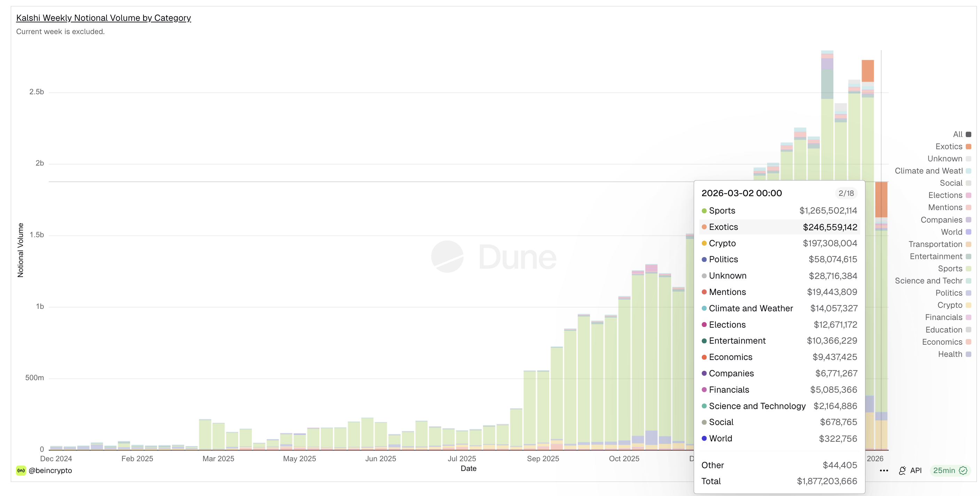Image resolution: width=980 pixels, height=496 pixels.
Task: Open the Kalshi Weekly Notional Volume title link
Action: (x=103, y=18)
